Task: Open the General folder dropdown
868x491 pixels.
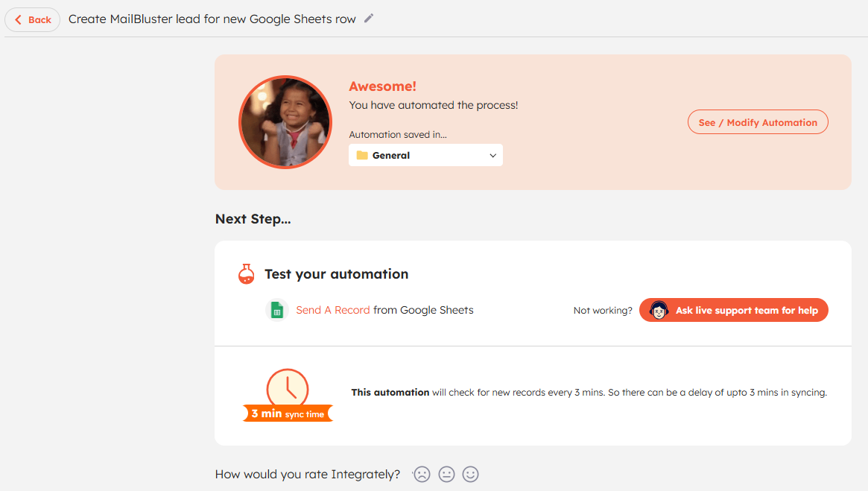Action: (x=425, y=155)
